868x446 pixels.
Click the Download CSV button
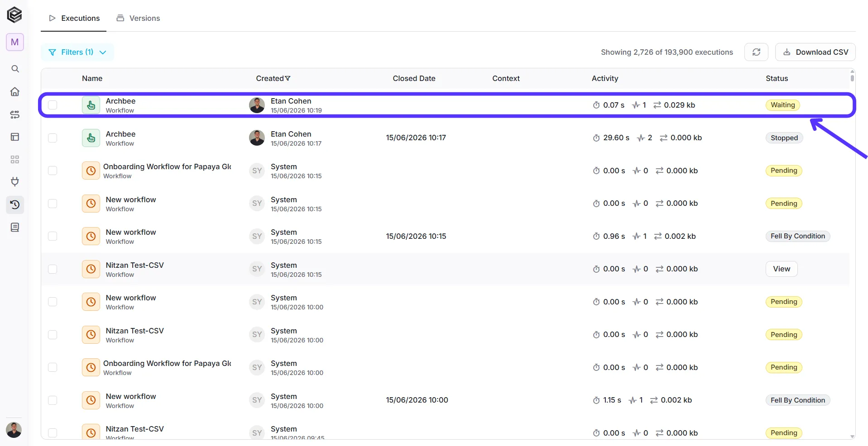pos(815,52)
